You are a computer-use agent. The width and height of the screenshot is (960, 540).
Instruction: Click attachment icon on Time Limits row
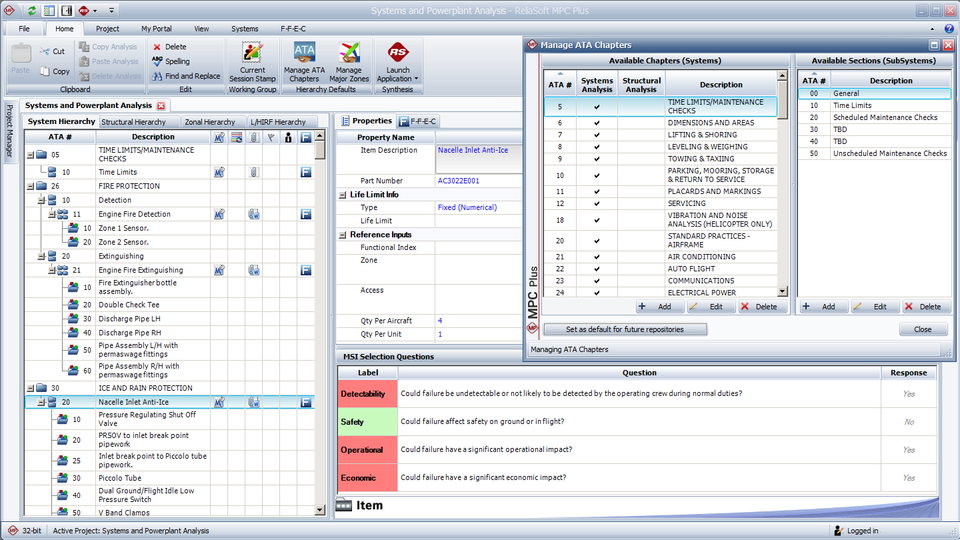(253, 173)
